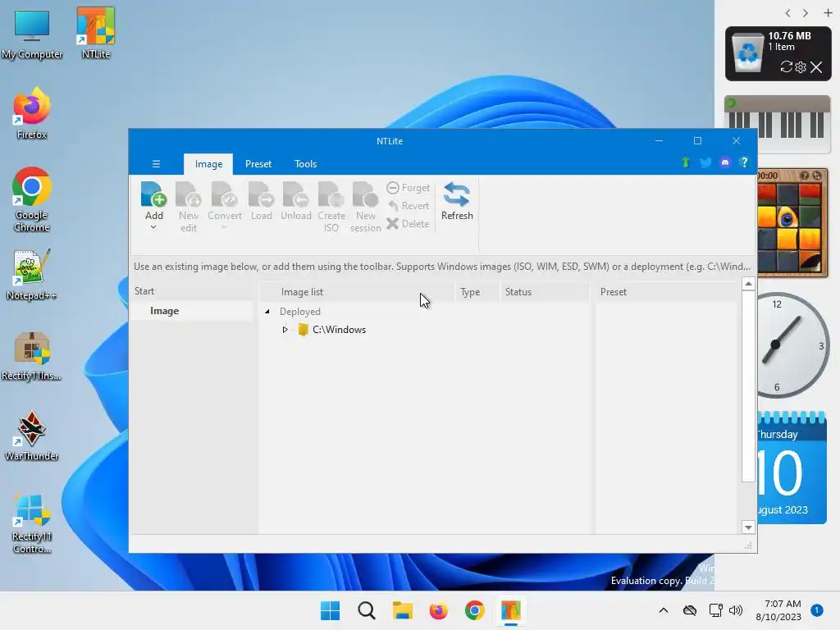Click the analog clock gadget
Viewport: 840px width, 630px height.
792,345
